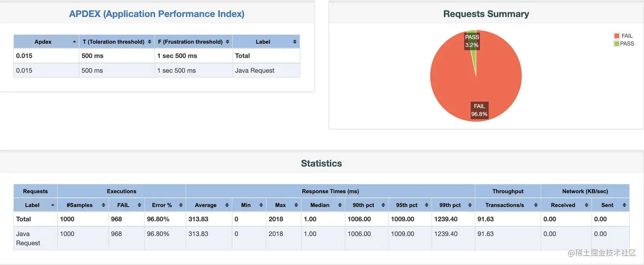Click the Requests group header
Image resolution: width=644 pixels, height=265 pixels.
[x=35, y=191]
